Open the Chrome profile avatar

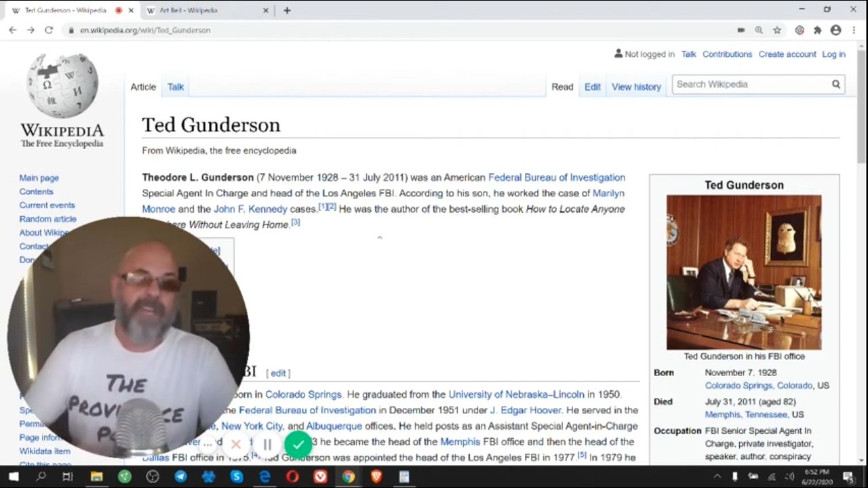click(x=836, y=30)
